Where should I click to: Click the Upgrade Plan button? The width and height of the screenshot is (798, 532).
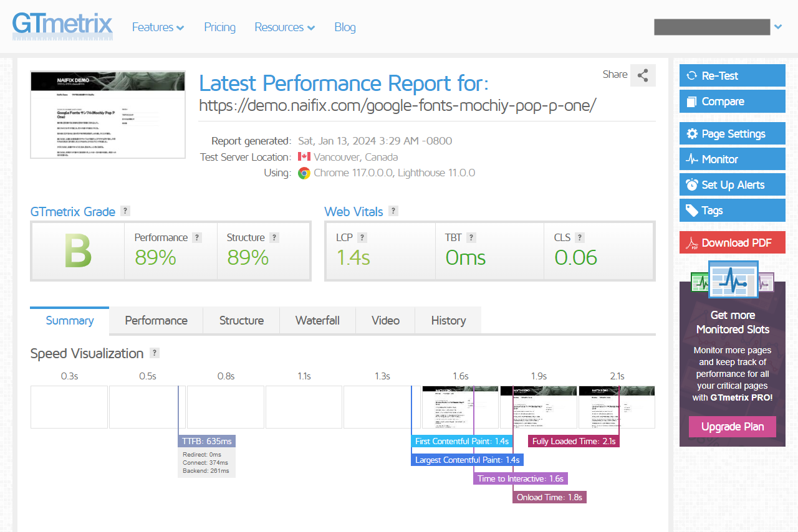click(x=733, y=427)
